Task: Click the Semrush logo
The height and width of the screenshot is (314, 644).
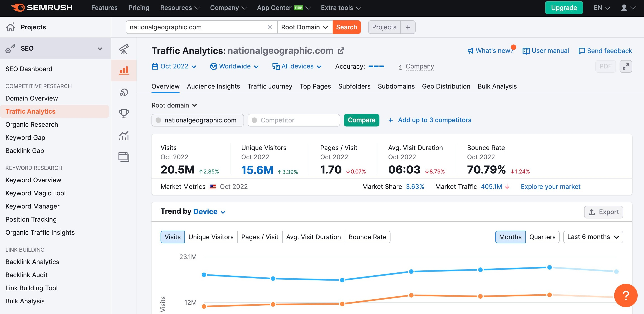Action: [x=42, y=8]
